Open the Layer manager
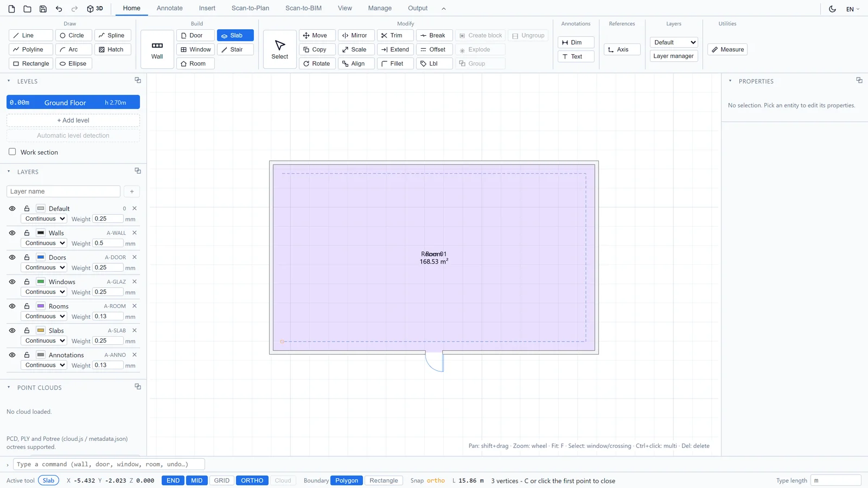 coord(673,56)
